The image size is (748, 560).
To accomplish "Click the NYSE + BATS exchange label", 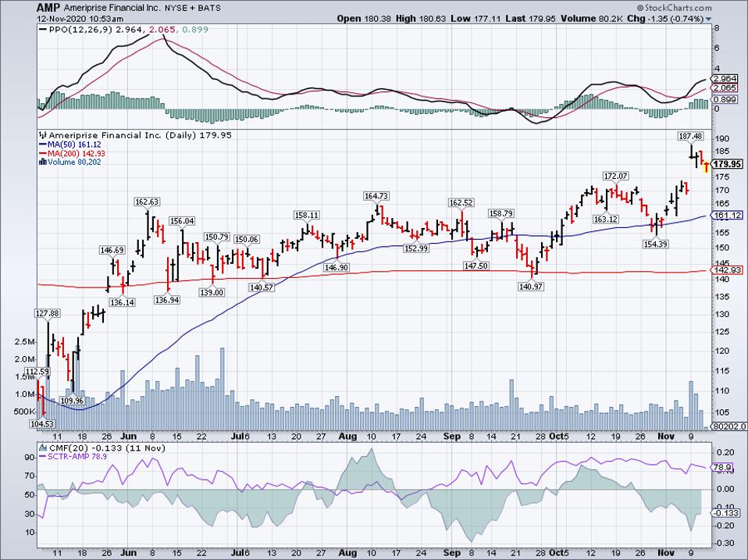I will (x=191, y=8).
